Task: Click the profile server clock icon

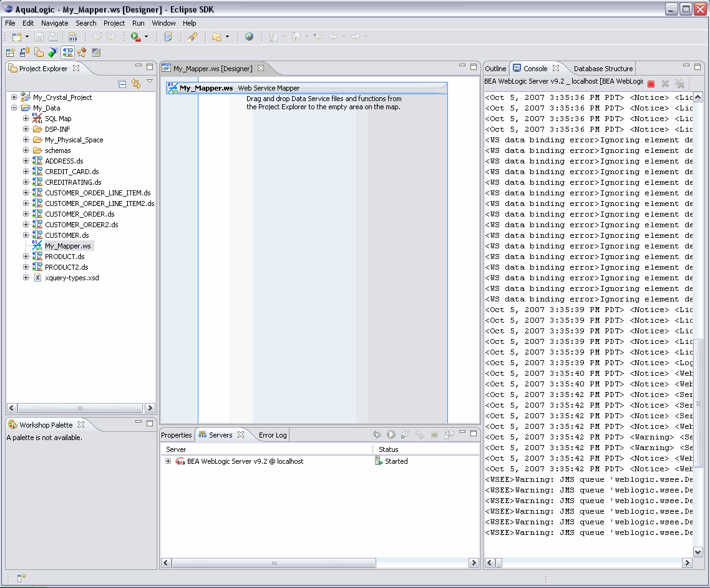Action: tap(406, 435)
